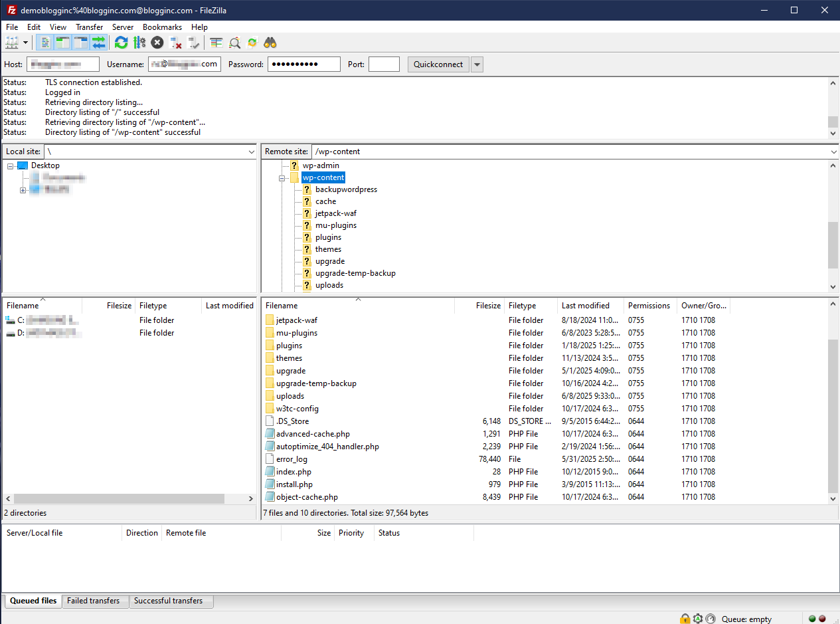This screenshot has height=624, width=840.
Task: Click file icon of error_log
Action: [270, 459]
